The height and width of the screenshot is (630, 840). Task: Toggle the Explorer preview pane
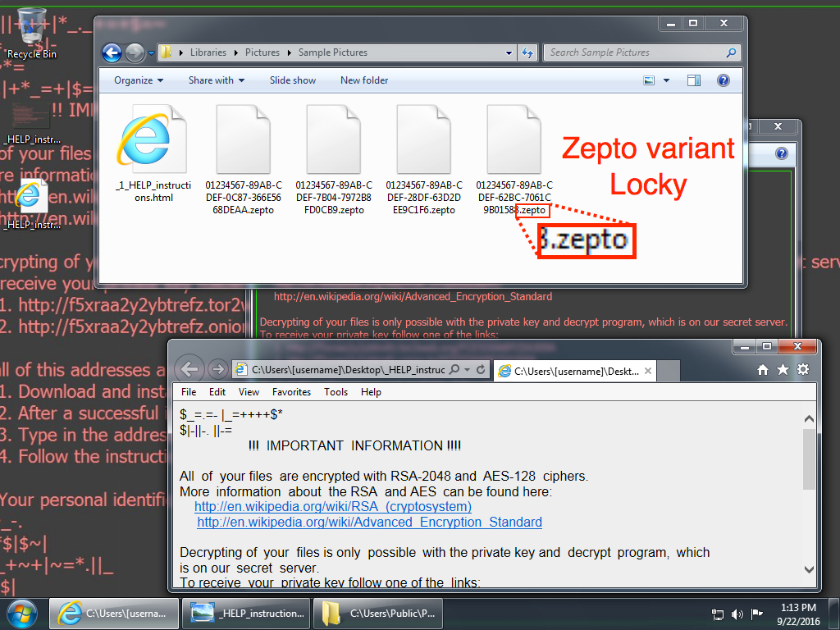(694, 80)
